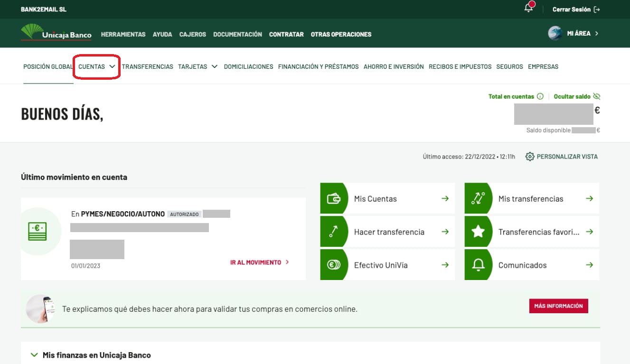630x364 pixels.
Task: Click the Saldo disponible label
Action: 548,131
